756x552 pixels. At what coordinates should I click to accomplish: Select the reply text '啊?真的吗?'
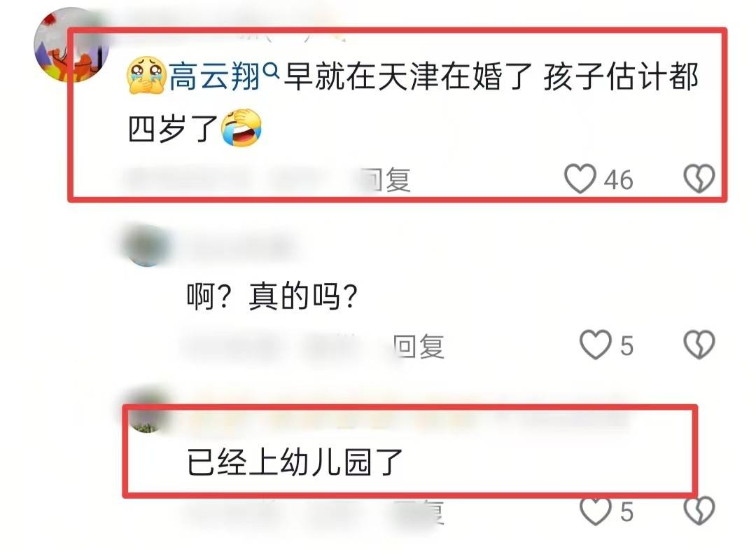(x=272, y=296)
